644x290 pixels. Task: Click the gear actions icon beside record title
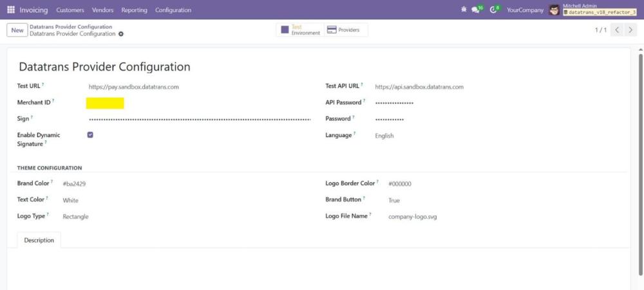point(121,34)
